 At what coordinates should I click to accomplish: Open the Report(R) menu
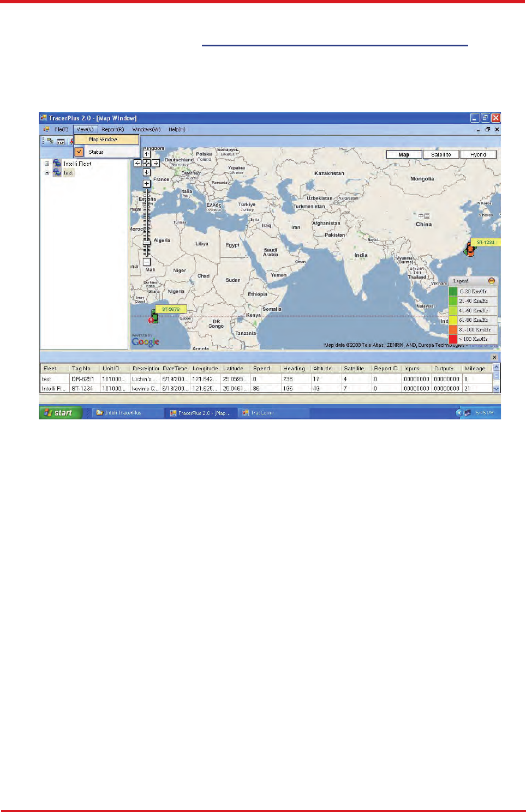(x=113, y=129)
